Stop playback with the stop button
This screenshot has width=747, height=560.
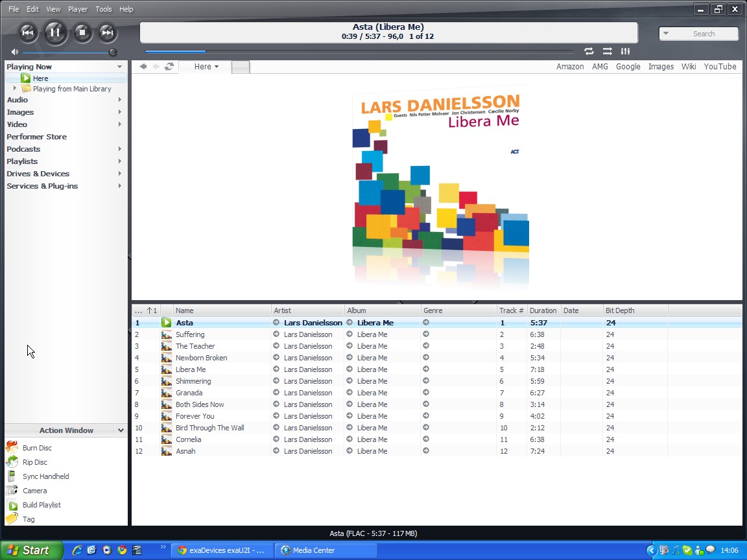pyautogui.click(x=82, y=32)
